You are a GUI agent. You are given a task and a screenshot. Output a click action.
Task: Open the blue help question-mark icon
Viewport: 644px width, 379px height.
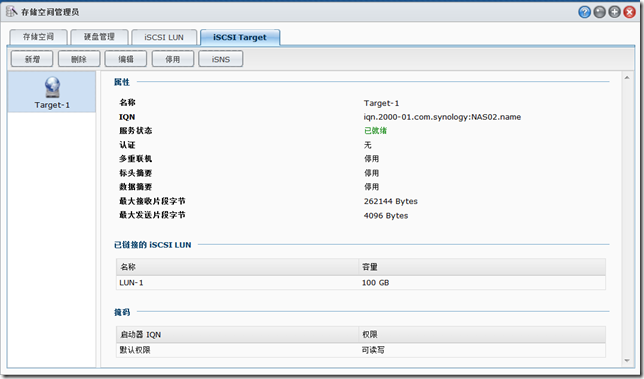(584, 12)
